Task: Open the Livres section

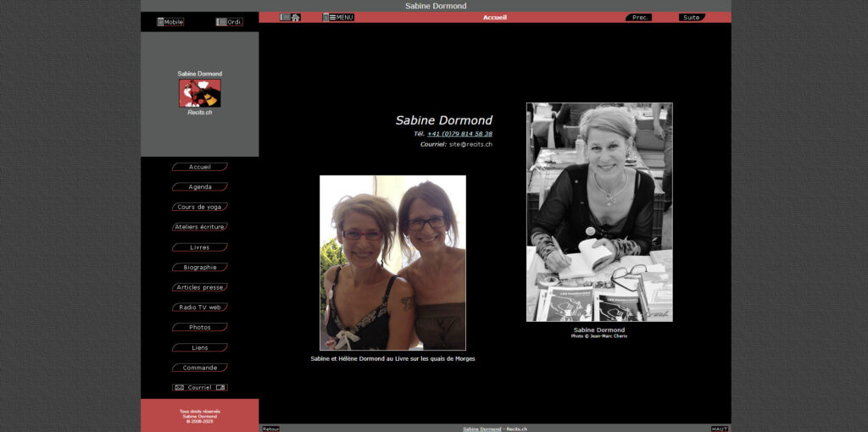Action: pyautogui.click(x=200, y=247)
